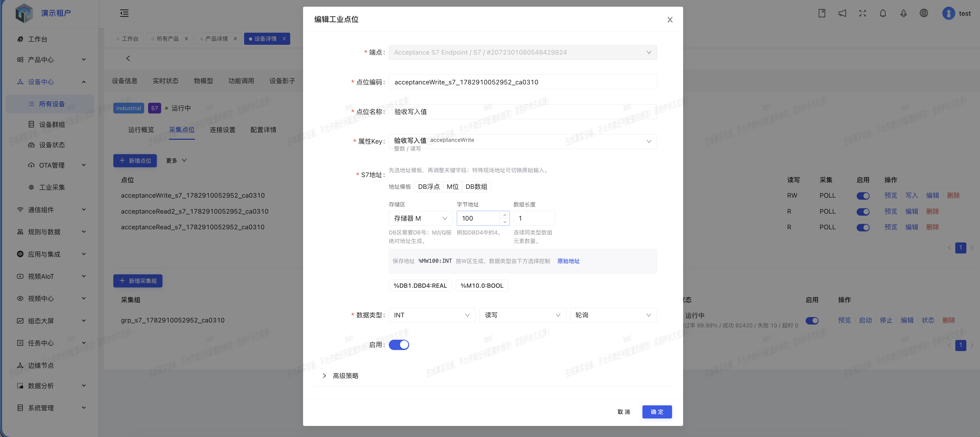Increase 字节地址 value with up arrow
Viewport: 980px width, 437px height.
tap(504, 215)
